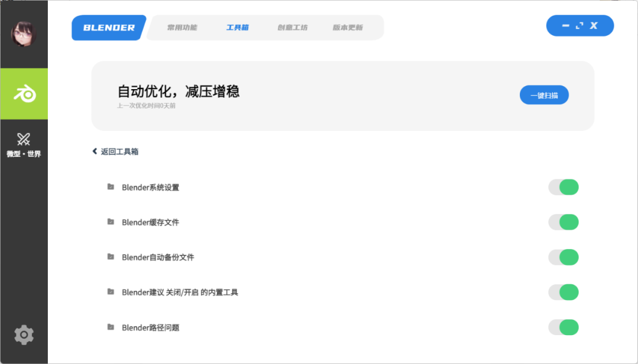Click the back chevron before 返回工具箱
The width and height of the screenshot is (638, 364).
(95, 151)
